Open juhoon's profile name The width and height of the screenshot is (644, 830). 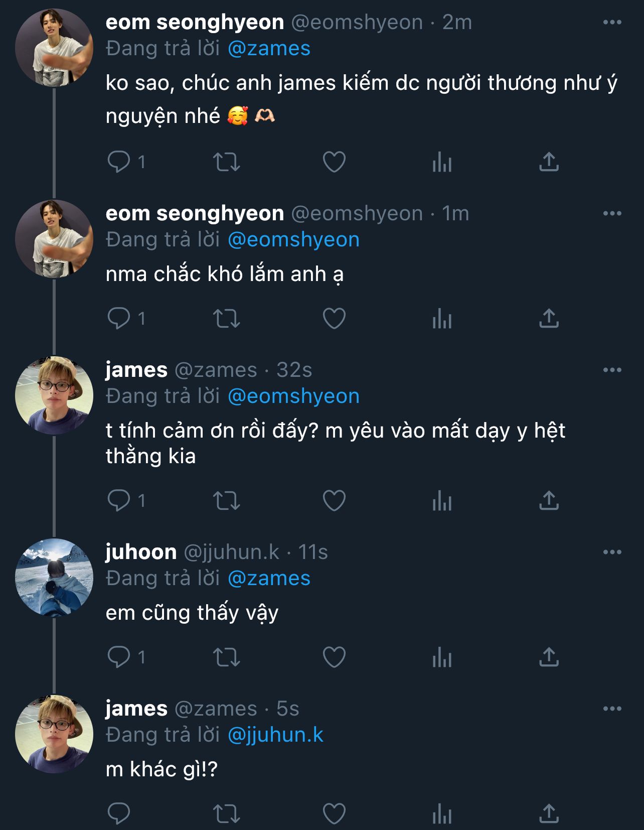tap(141, 552)
